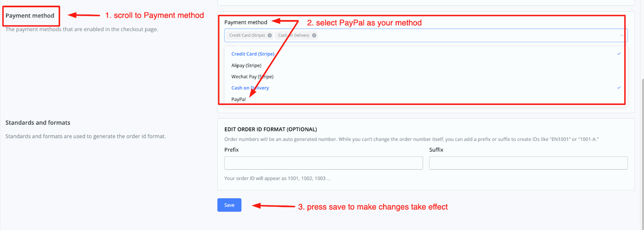Focus the order ID Suffix field
Image resolution: width=644 pixels, height=230 pixels.
[528, 163]
